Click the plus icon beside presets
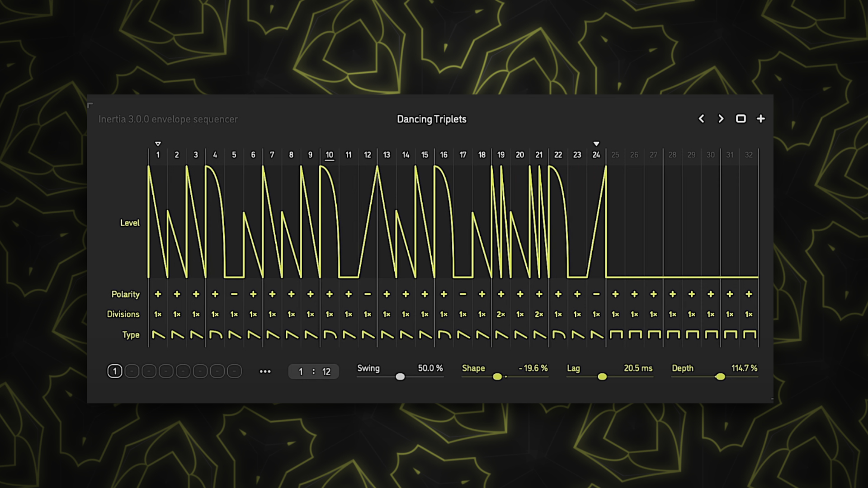The width and height of the screenshot is (868, 488). pos(761,119)
